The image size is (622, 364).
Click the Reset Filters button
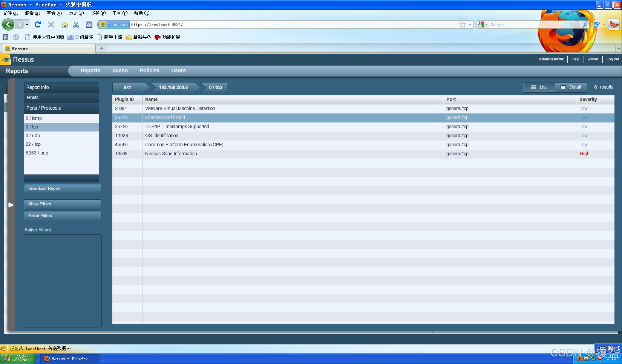pos(63,216)
